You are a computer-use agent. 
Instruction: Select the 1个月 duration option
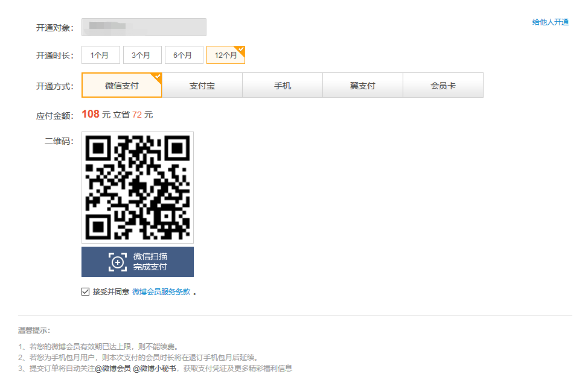100,55
